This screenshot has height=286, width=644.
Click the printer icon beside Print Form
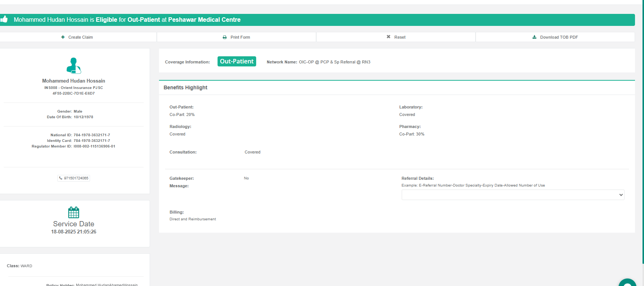click(x=225, y=37)
